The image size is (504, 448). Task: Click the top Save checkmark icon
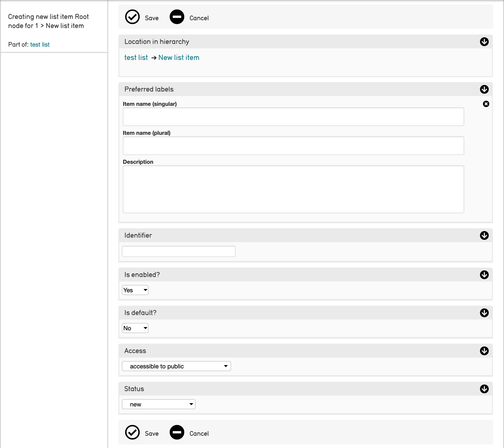point(132,17)
